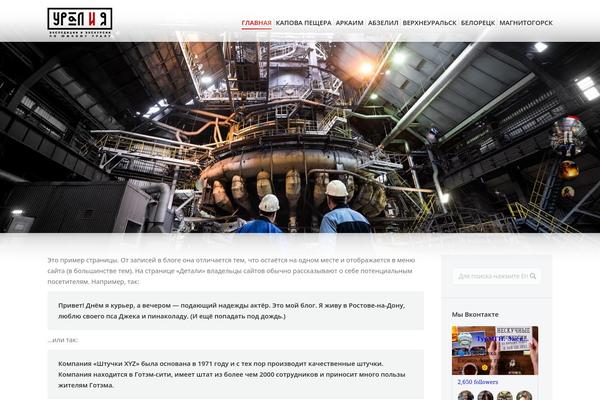600x400 pixels.
Task: Select the top round slider thumbnail
Action: tap(568, 136)
